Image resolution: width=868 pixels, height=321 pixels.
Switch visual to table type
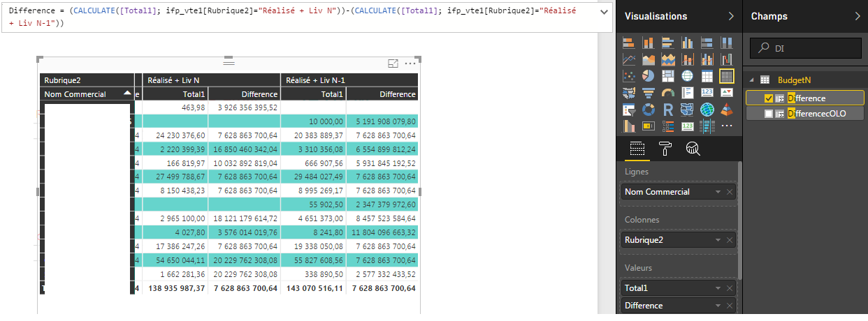[x=707, y=75]
